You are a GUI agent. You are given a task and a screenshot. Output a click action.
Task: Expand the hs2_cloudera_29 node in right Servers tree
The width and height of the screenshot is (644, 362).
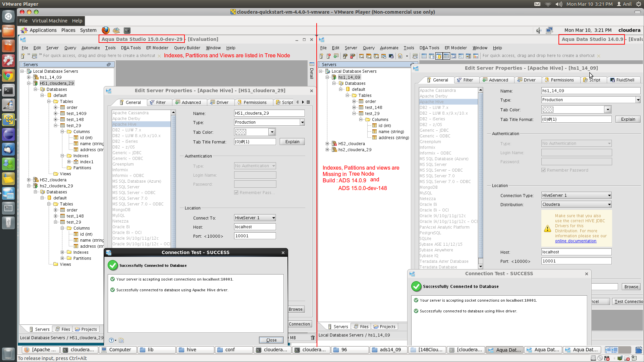327,150
